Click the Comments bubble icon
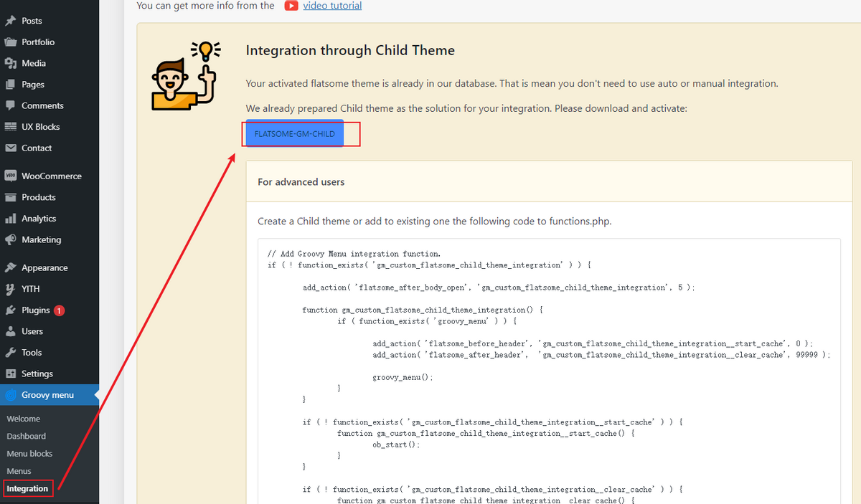This screenshot has height=504, width=861. 10,105
